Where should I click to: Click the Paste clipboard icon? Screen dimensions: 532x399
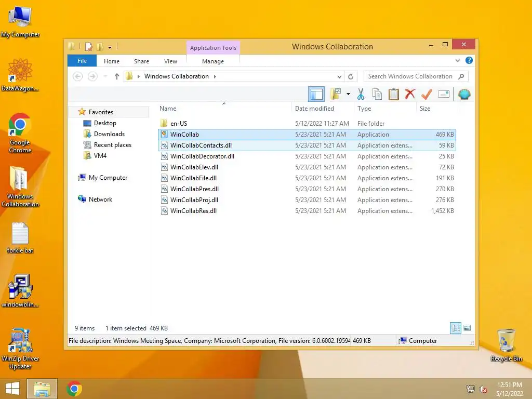[394, 94]
